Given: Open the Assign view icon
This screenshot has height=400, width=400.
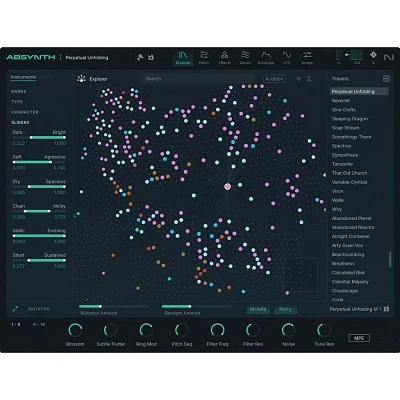Looking at the screenshot, I should pos(307,57).
